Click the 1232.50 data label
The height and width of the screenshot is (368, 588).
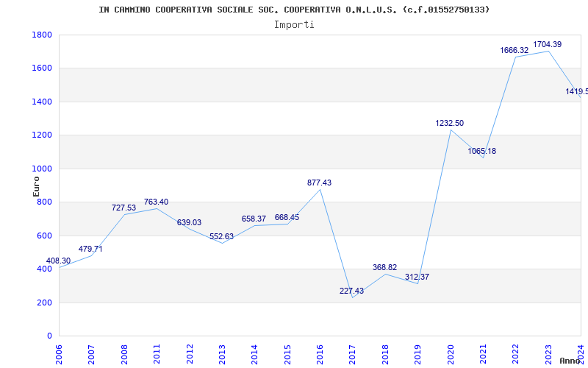(x=450, y=123)
